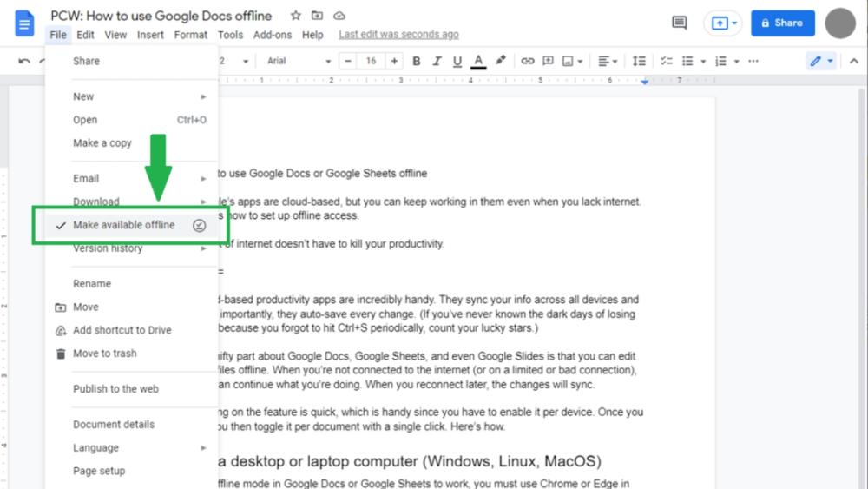Open the Tools menu
Image resolution: width=868 pixels, height=489 pixels.
point(230,35)
